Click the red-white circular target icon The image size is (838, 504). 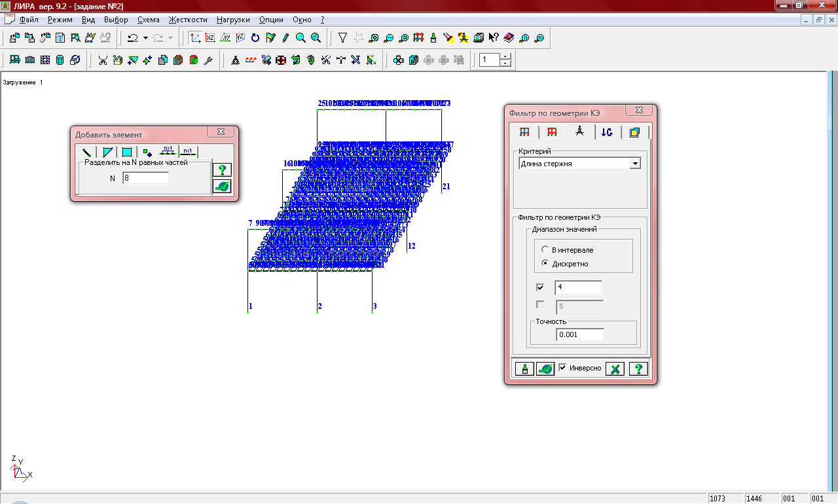tap(280, 60)
